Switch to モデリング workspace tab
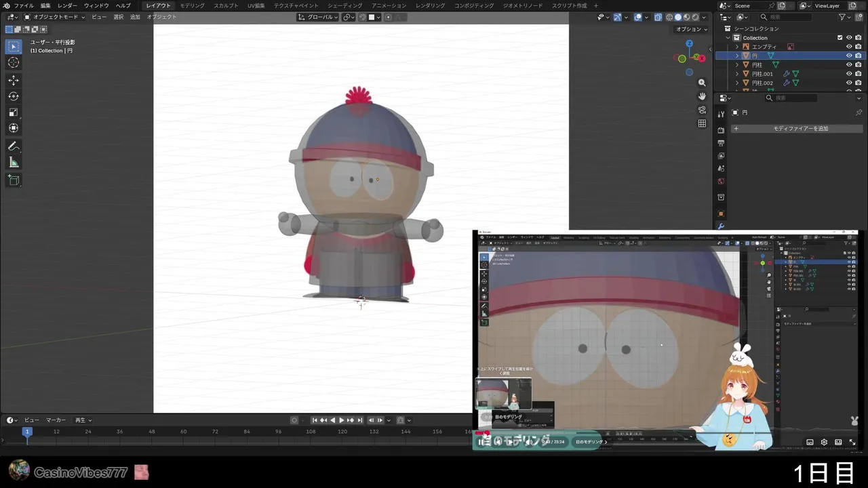868x488 pixels. coord(193,5)
